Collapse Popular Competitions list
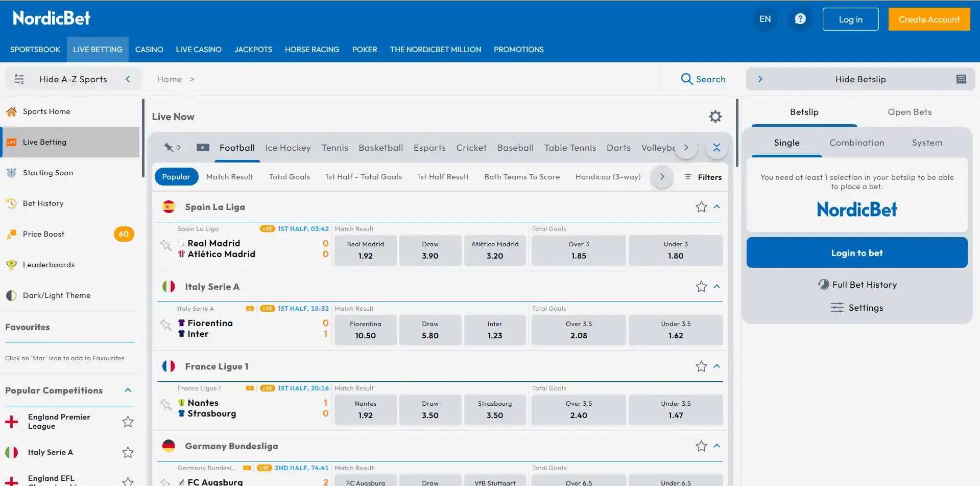Viewport: 980px width, 486px height. click(x=128, y=390)
